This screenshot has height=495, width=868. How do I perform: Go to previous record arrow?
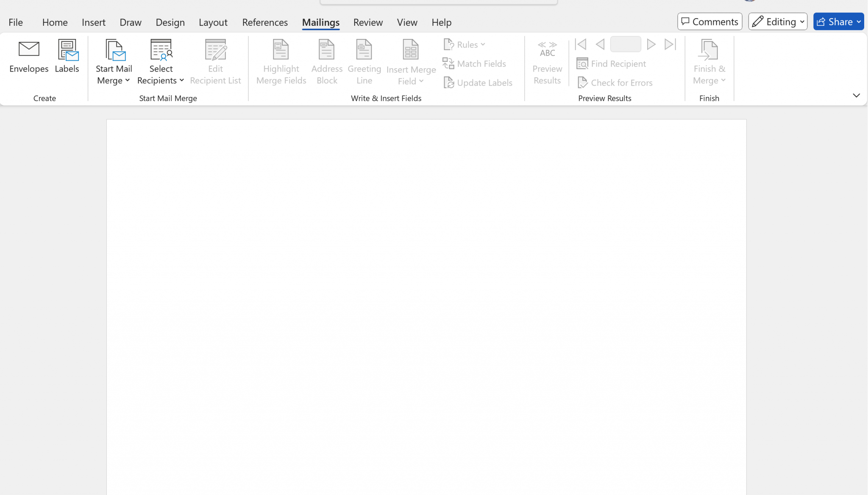(x=600, y=44)
